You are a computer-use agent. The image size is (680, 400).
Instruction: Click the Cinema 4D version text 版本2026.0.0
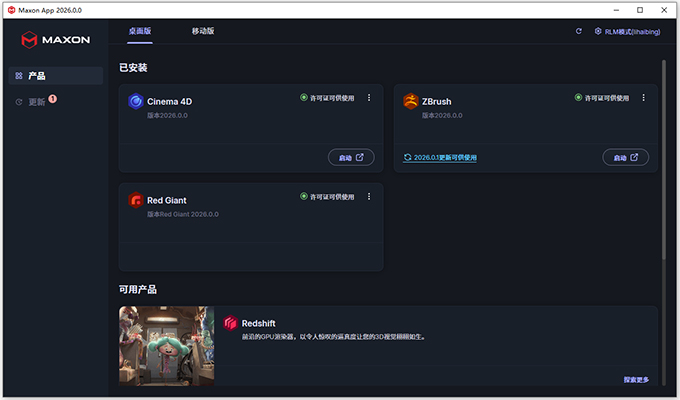click(167, 115)
